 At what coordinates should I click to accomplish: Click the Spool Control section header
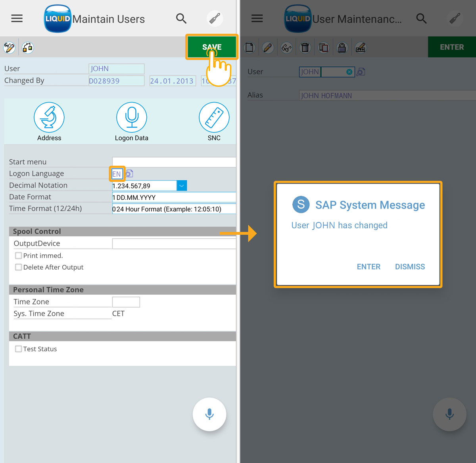point(122,231)
